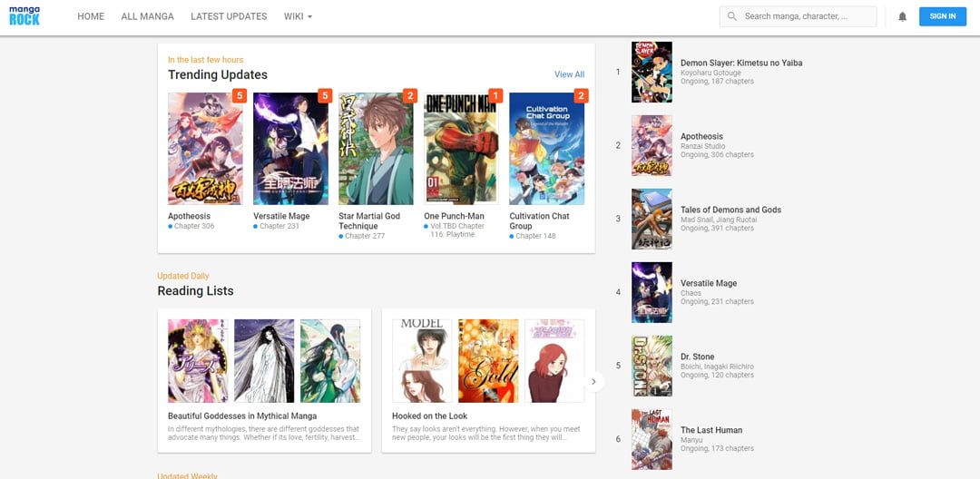Click Dr. Stone title link

(698, 357)
